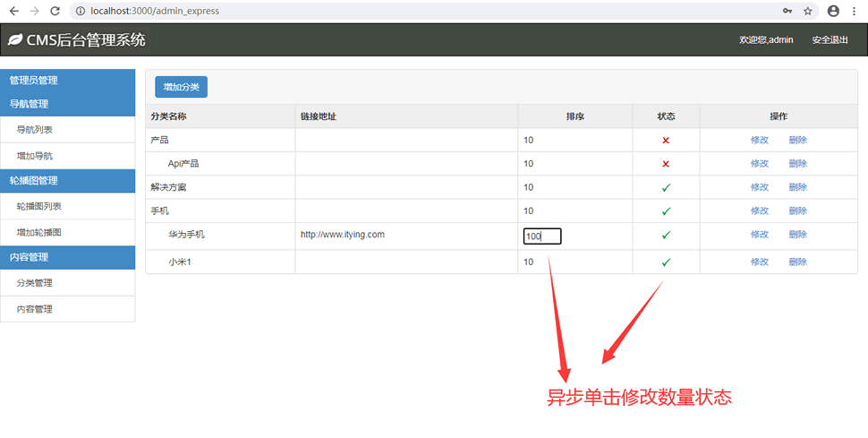Screen dimensions: 868x438
Task: Open 分类管理 in the sidebar
Action: [x=67, y=283]
